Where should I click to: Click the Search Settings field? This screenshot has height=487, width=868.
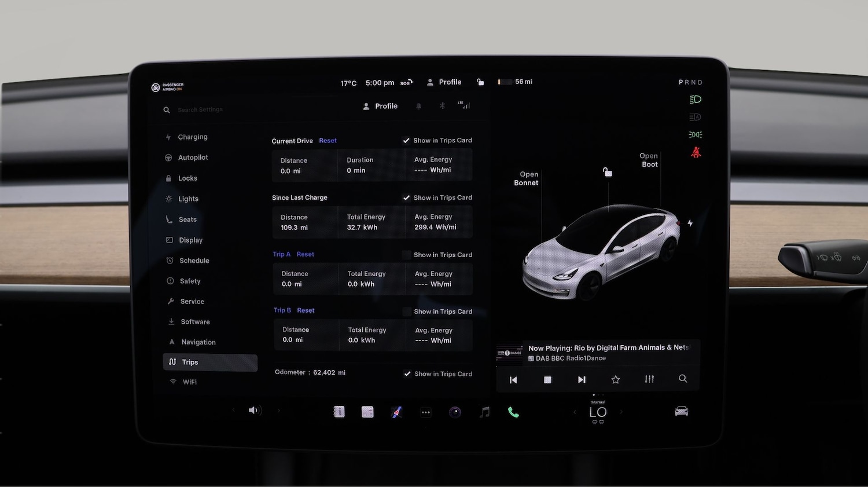click(x=200, y=109)
